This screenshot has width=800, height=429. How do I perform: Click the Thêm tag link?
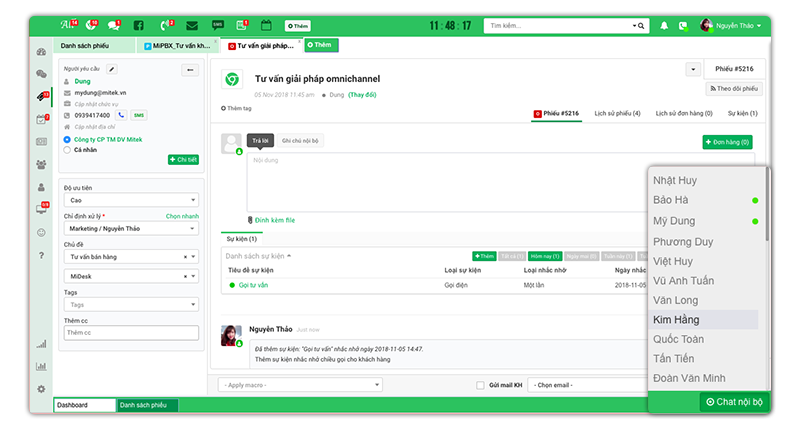point(236,108)
